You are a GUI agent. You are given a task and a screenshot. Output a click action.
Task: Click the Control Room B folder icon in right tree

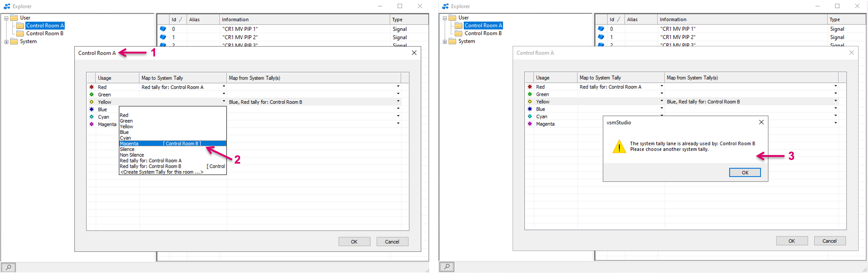(459, 33)
